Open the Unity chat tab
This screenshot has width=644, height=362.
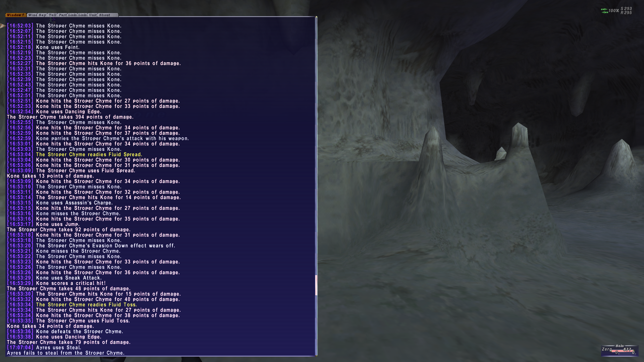tap(93, 15)
